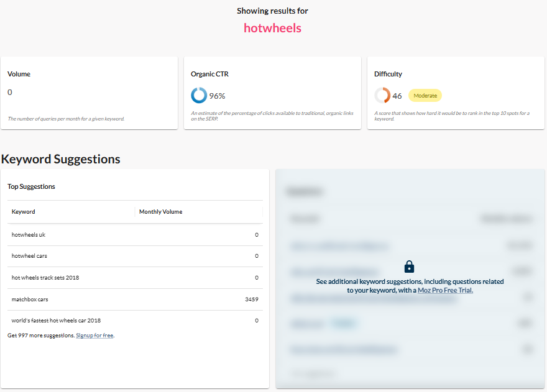Click the Difficulty card heading
The height and width of the screenshot is (392, 547).
click(x=388, y=74)
